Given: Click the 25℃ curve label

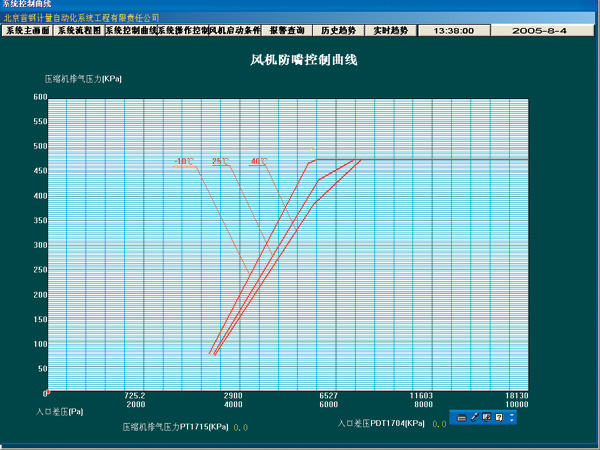Looking at the screenshot, I should coord(220,161).
